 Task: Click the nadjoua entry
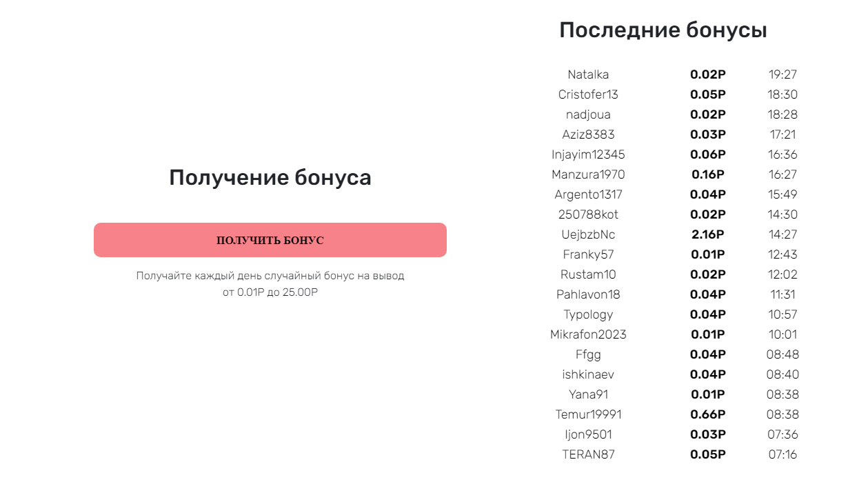tap(588, 114)
